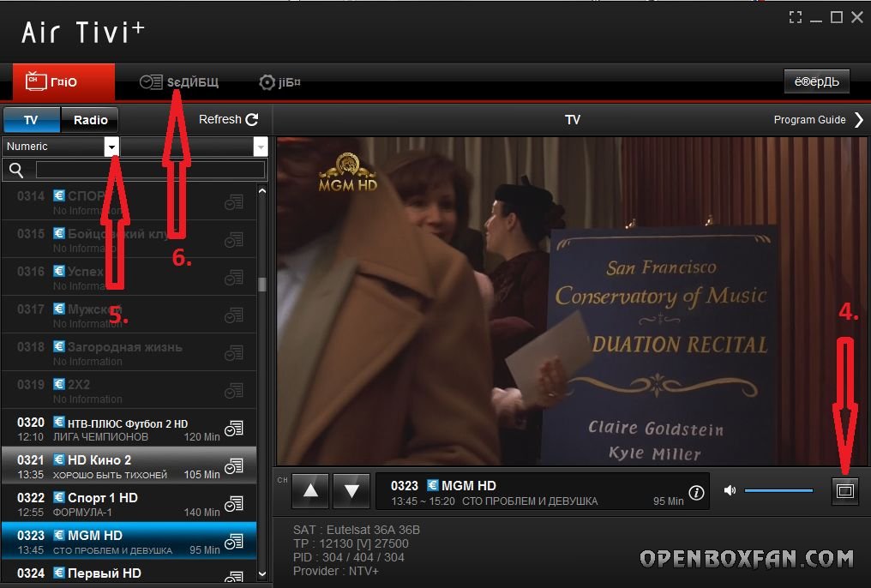Open the second filter dropdown arrow
The height and width of the screenshot is (588, 871).
pyautogui.click(x=261, y=147)
